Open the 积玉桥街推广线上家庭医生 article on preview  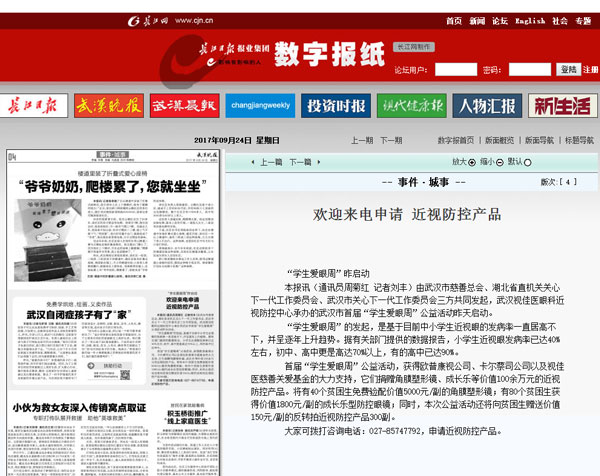point(188,417)
